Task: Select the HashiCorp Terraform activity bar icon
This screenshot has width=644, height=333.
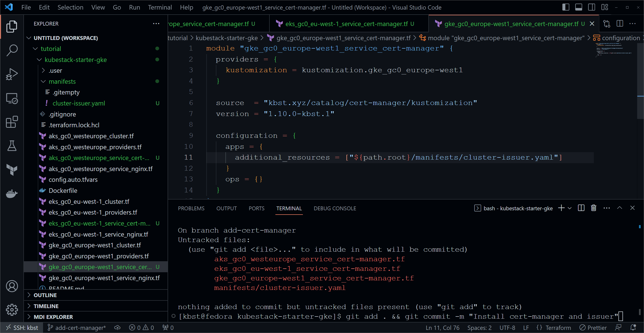Action: 12,170
